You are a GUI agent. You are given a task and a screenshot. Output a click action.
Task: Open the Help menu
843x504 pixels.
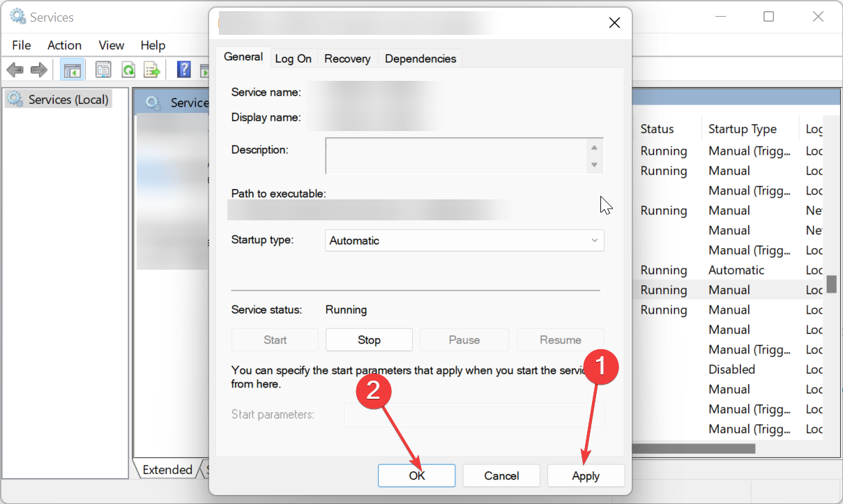pyautogui.click(x=153, y=45)
